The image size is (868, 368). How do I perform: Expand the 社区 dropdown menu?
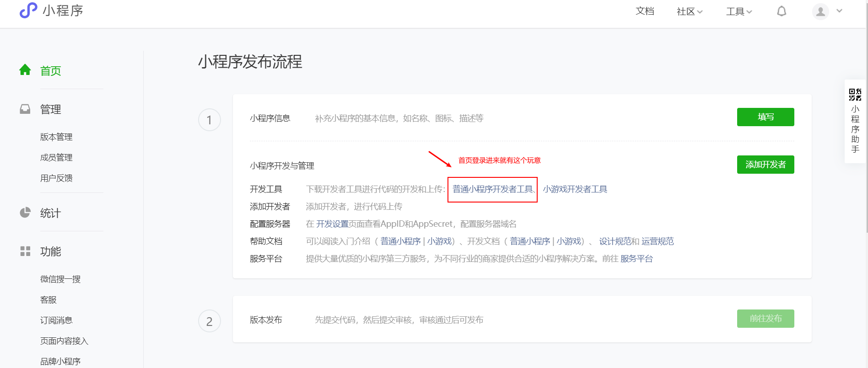(x=690, y=11)
